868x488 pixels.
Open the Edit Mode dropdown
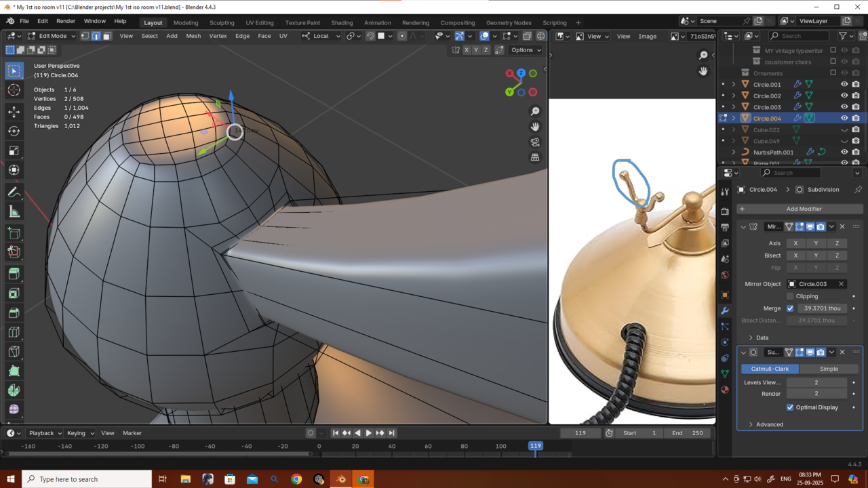(53, 36)
